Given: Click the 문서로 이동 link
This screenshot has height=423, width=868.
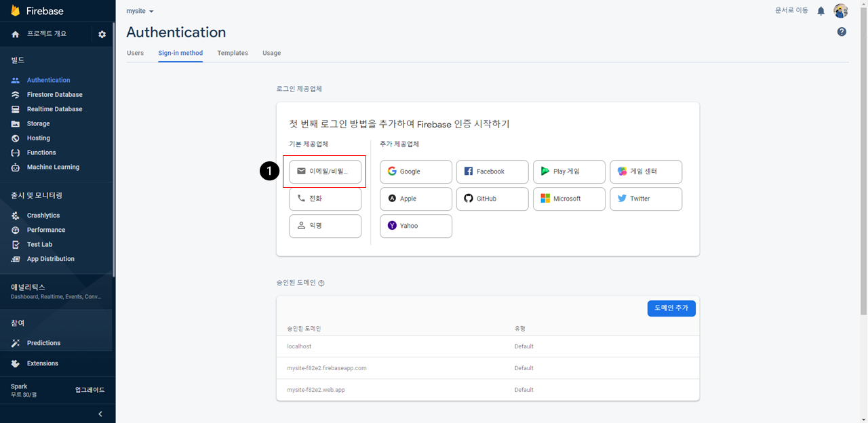Looking at the screenshot, I should click(792, 11).
